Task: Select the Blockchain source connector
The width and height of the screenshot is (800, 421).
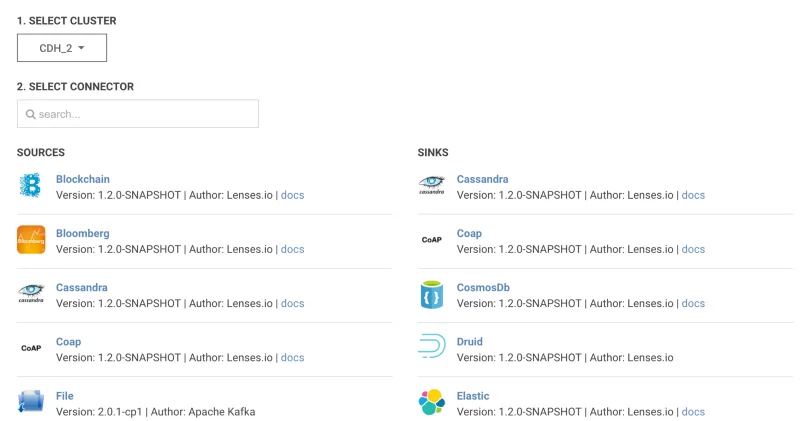Action: point(83,179)
